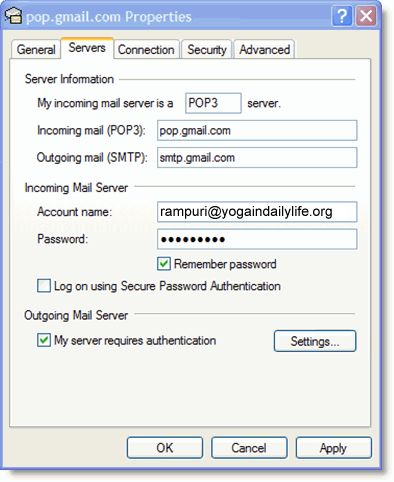
Task: Click the question mark help button
Action: [x=342, y=16]
